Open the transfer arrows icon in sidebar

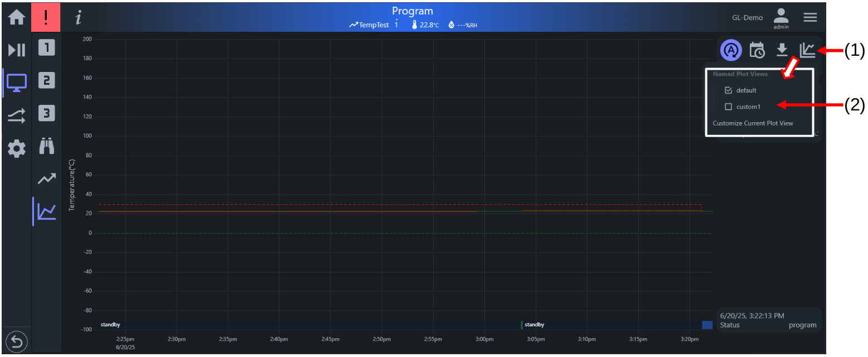pos(16,116)
